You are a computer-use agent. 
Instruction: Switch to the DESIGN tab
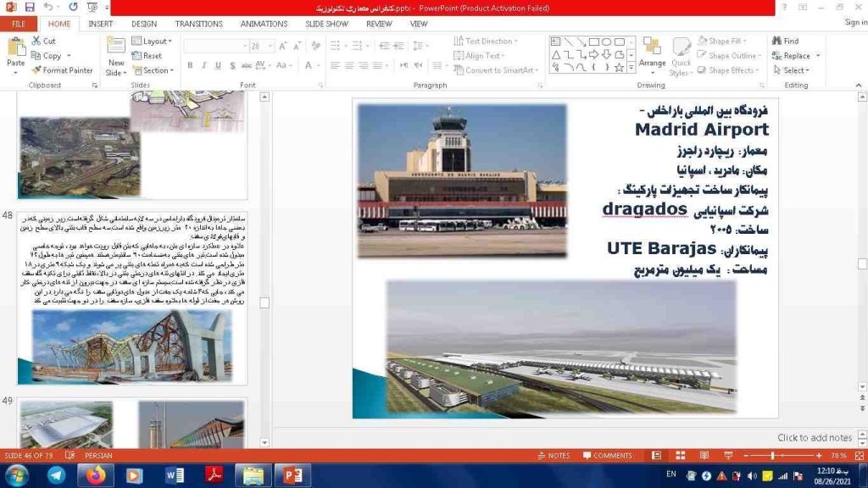pyautogui.click(x=144, y=24)
